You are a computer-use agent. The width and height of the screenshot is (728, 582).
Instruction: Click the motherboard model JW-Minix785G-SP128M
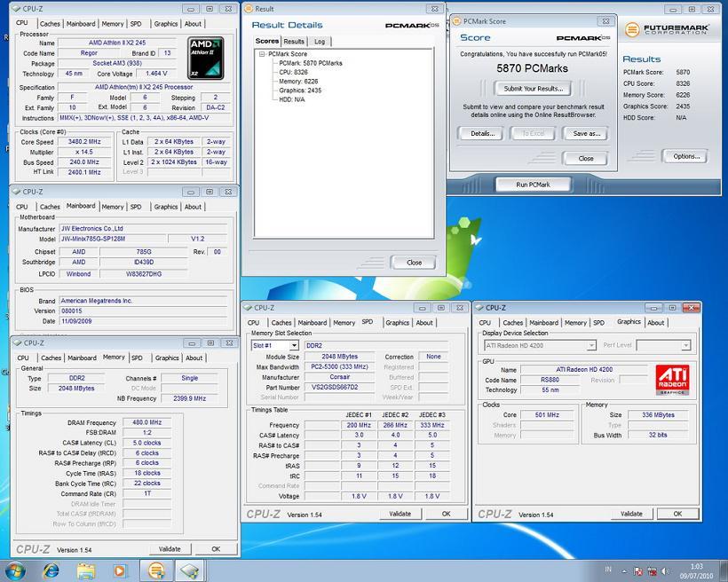(x=114, y=239)
